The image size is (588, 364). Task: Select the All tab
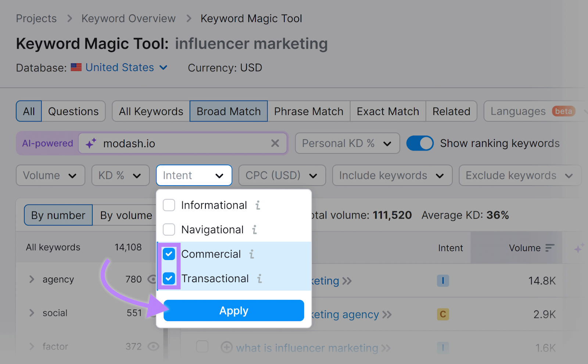pos(29,111)
